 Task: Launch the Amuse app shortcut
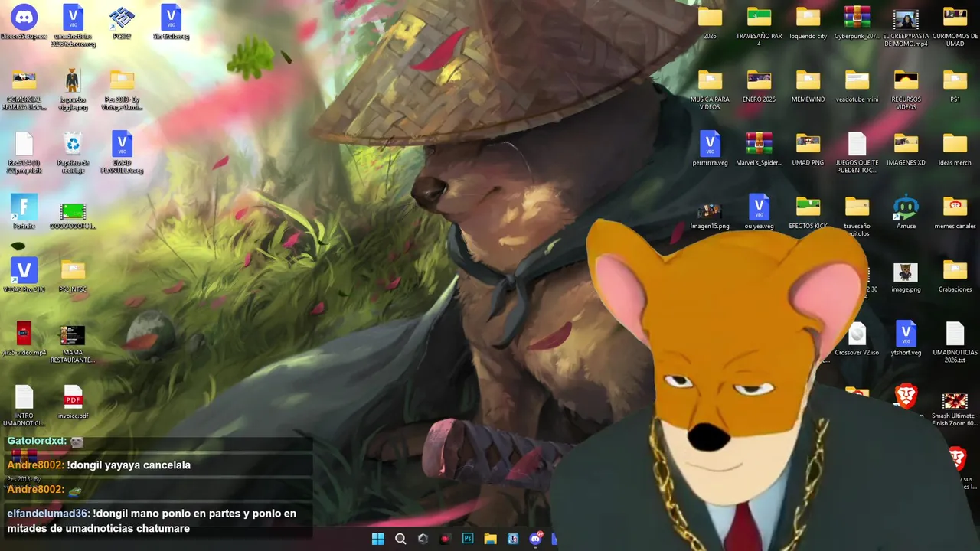906,207
